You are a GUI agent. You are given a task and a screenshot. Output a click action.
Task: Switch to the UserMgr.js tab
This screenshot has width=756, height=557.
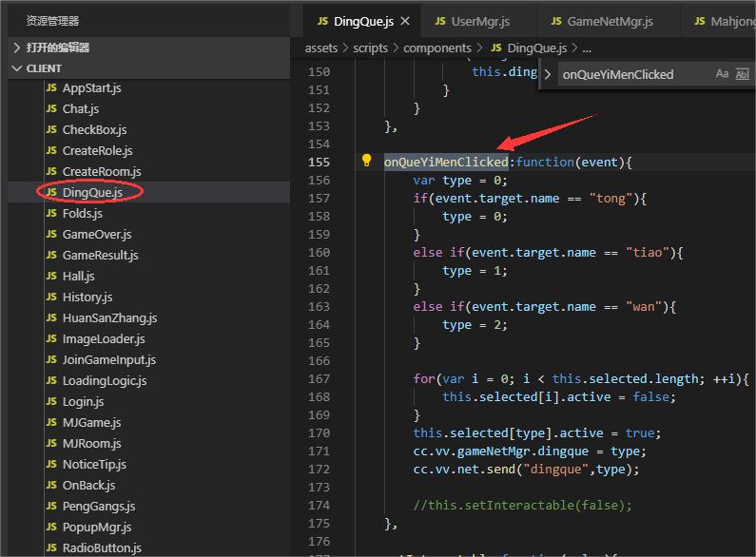point(472,21)
